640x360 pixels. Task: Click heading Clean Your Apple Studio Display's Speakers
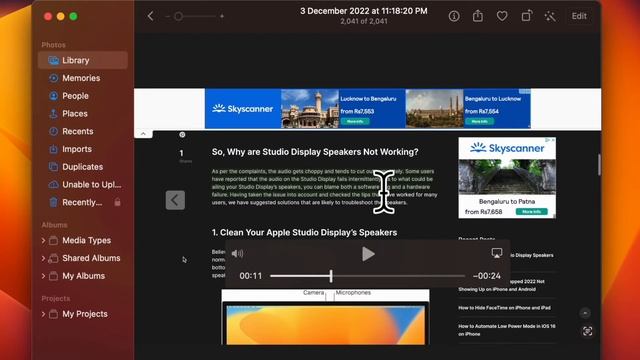coord(304,233)
